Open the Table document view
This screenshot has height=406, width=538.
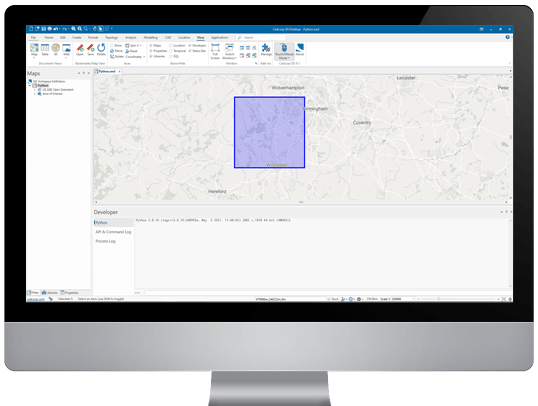coord(45,50)
